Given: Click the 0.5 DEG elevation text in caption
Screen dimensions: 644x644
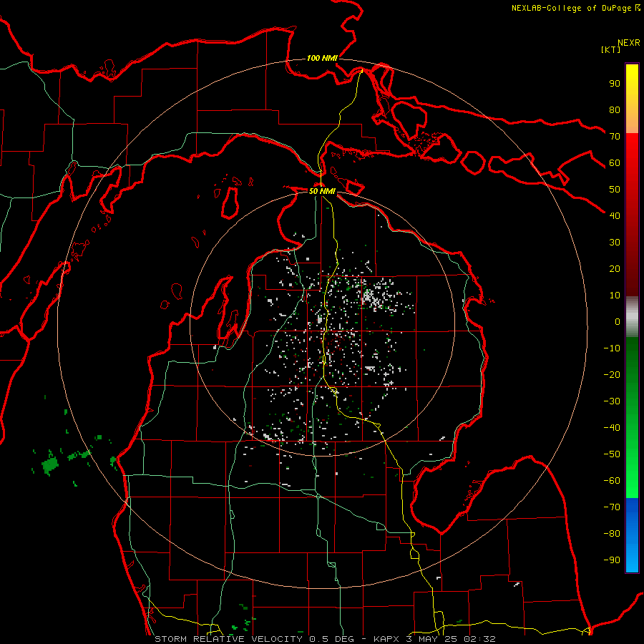Looking at the screenshot, I should pos(335,639).
